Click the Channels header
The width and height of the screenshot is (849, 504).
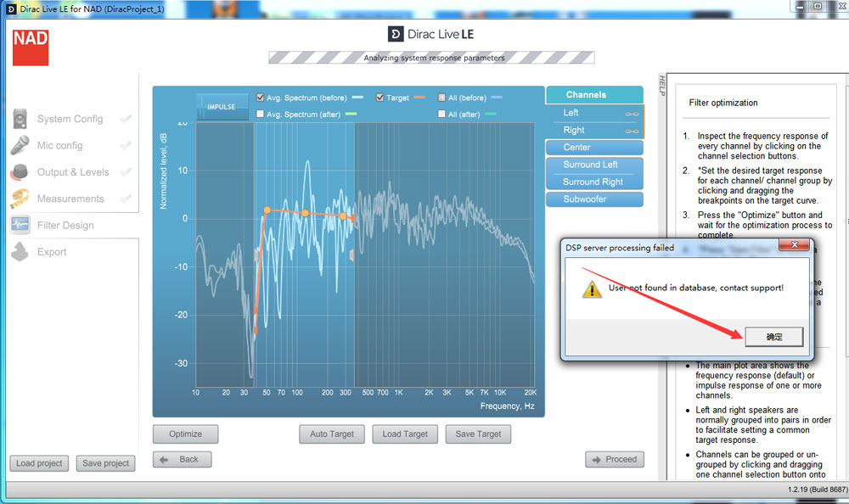point(594,95)
